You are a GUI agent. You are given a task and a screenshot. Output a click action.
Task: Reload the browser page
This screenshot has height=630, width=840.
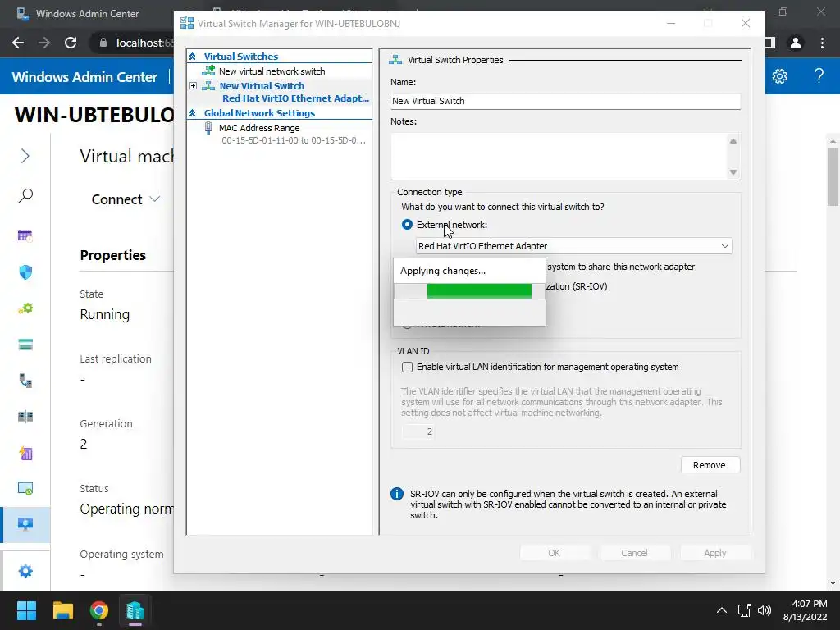71,43
